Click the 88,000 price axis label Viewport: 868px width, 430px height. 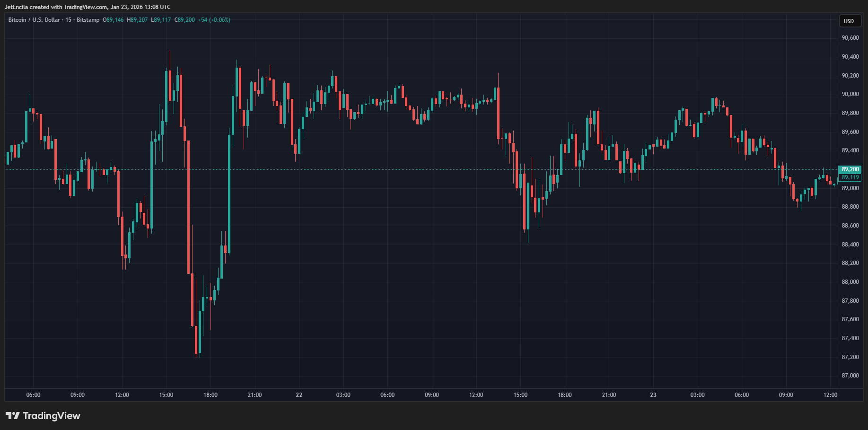pos(850,282)
